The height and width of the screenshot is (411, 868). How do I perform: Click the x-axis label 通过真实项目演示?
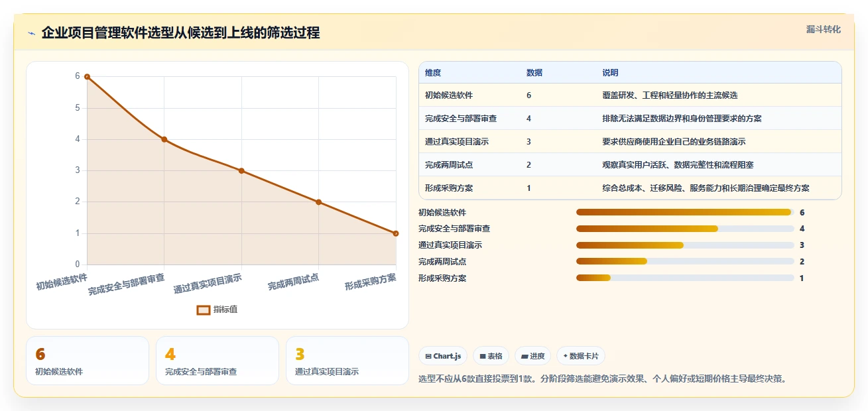(208, 283)
